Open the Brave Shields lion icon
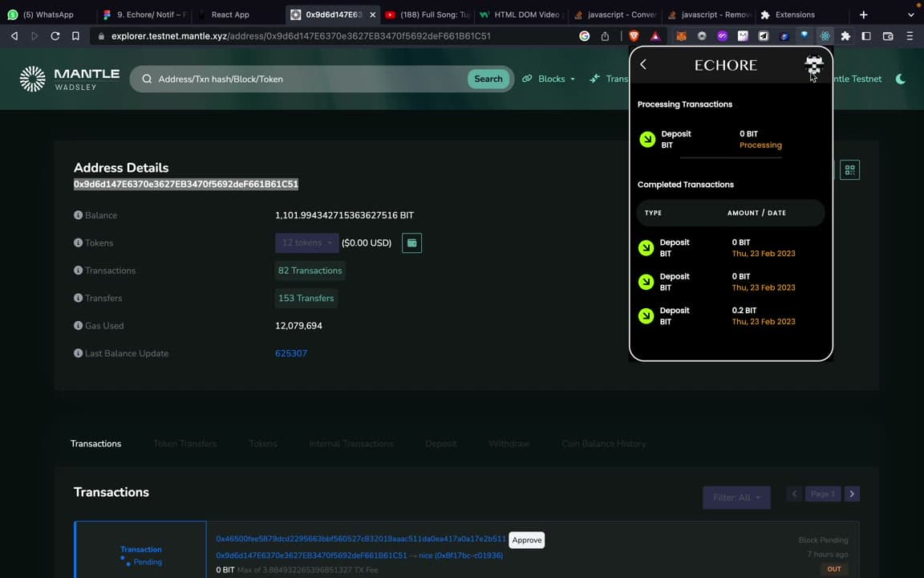 [634, 36]
